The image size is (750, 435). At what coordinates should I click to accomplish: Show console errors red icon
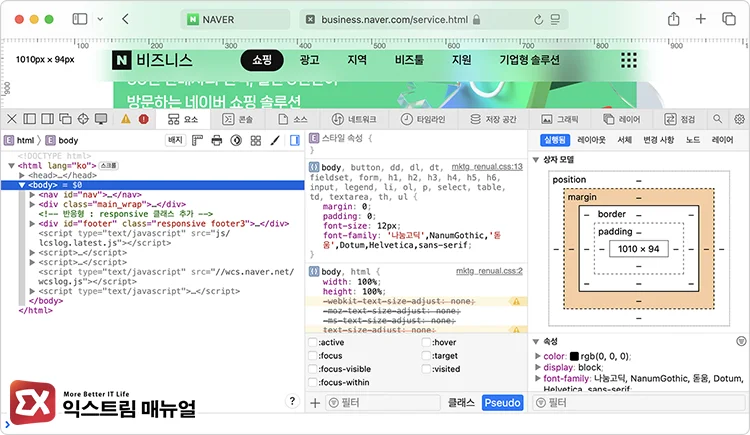click(143, 119)
